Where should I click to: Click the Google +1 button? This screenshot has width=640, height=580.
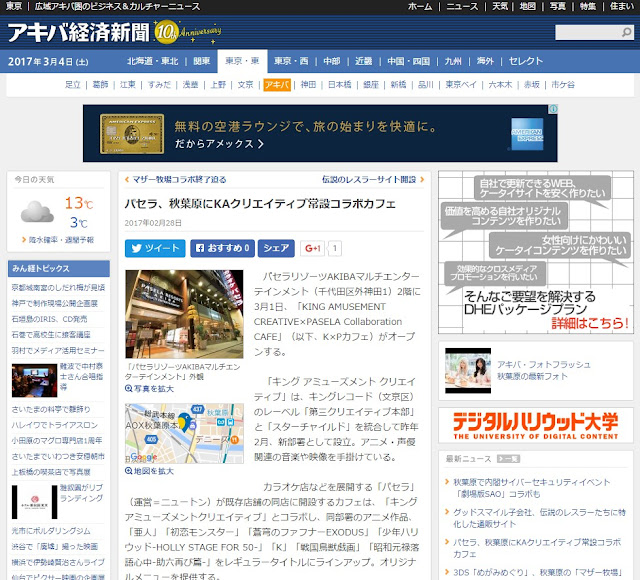pyautogui.click(x=313, y=248)
